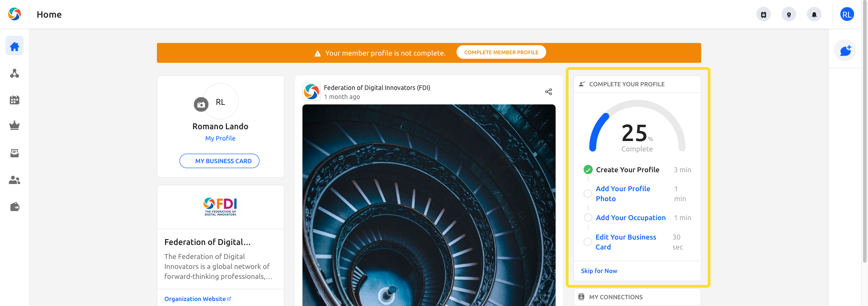The width and height of the screenshot is (868, 306).
Task: Open the wallet icon in sidebar
Action: (x=14, y=207)
